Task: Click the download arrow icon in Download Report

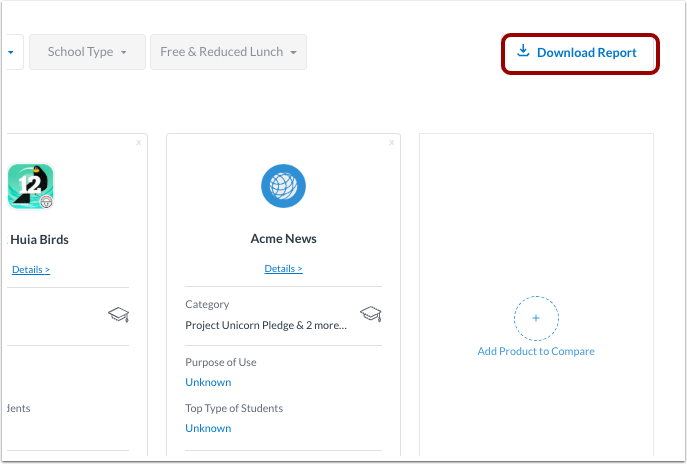Action: [x=523, y=51]
